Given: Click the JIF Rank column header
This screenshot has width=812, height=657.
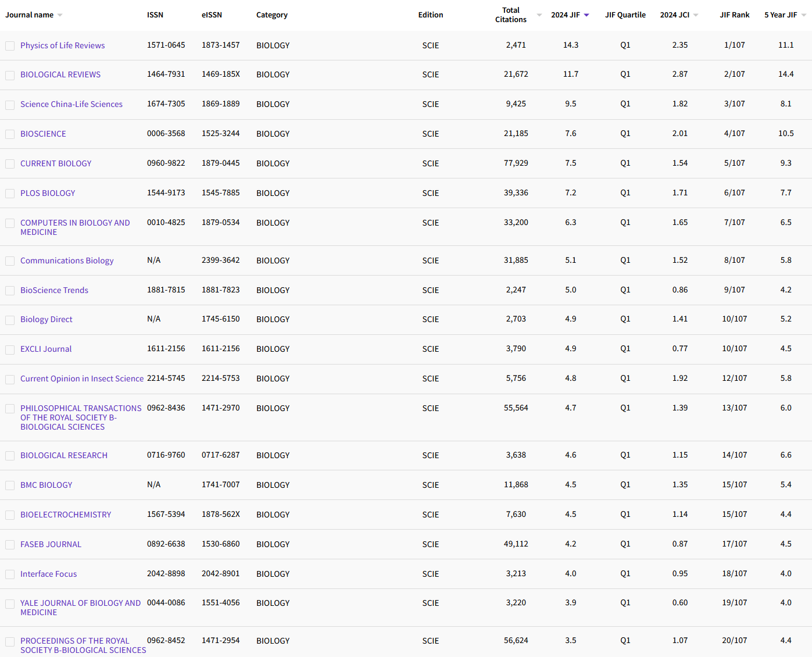Looking at the screenshot, I should pos(735,15).
